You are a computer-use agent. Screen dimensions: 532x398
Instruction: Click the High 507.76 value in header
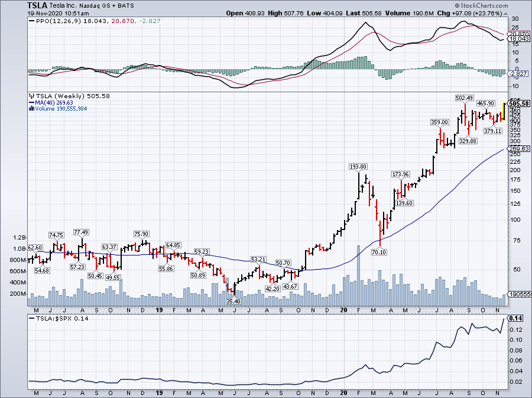click(286, 13)
